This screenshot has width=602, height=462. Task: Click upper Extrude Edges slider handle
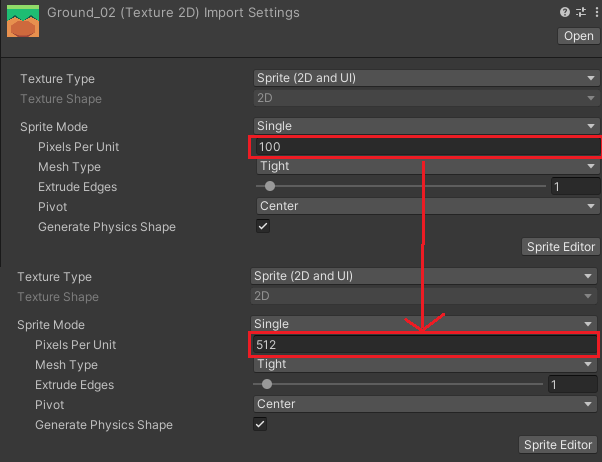270,187
